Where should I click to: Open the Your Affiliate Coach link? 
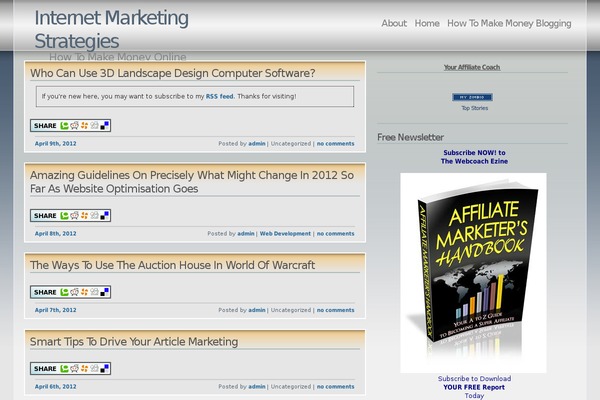point(472,67)
